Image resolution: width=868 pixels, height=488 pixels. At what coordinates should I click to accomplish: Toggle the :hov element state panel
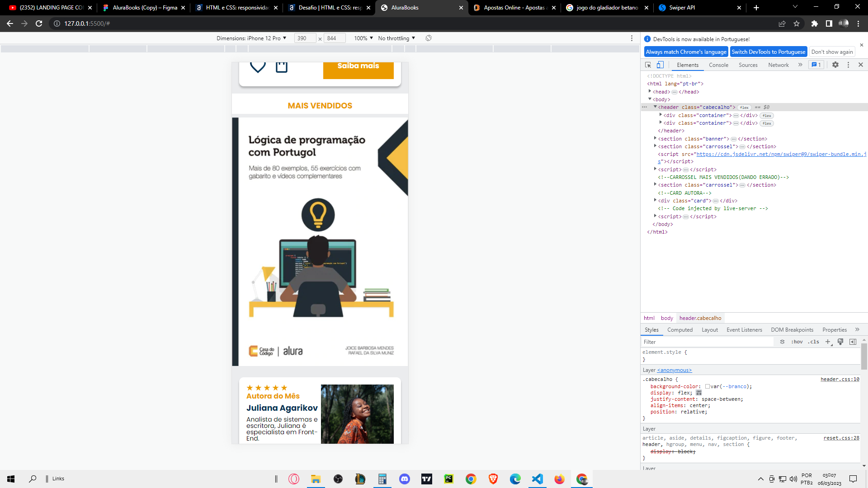click(x=797, y=342)
